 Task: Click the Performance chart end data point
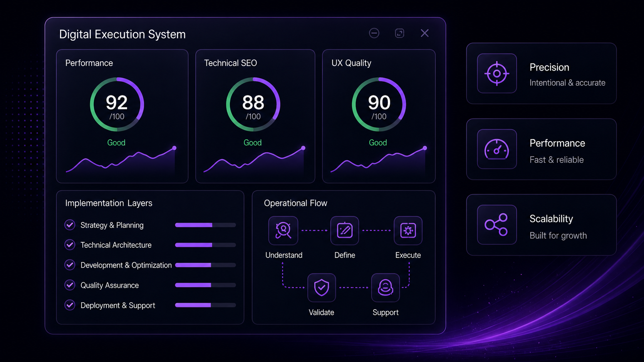(x=174, y=148)
